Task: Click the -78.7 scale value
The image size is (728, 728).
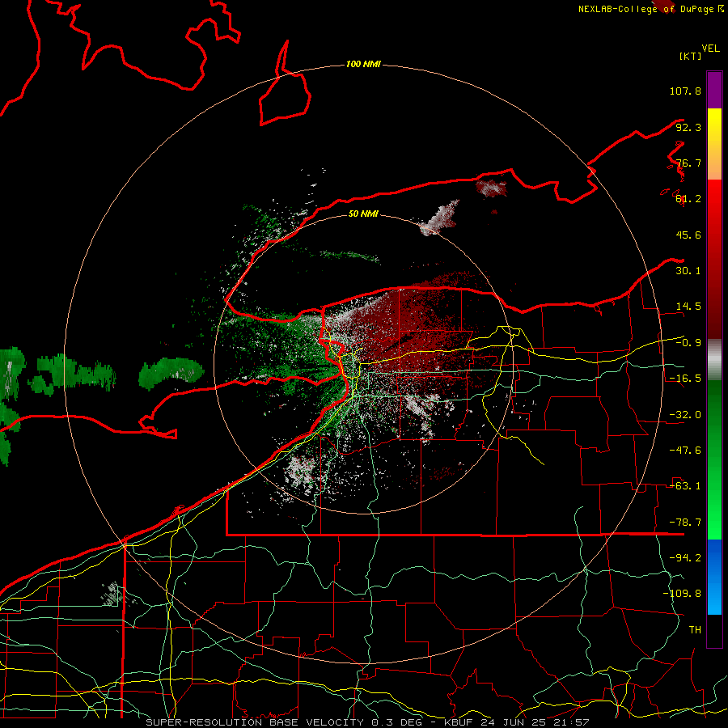Action: (x=685, y=523)
